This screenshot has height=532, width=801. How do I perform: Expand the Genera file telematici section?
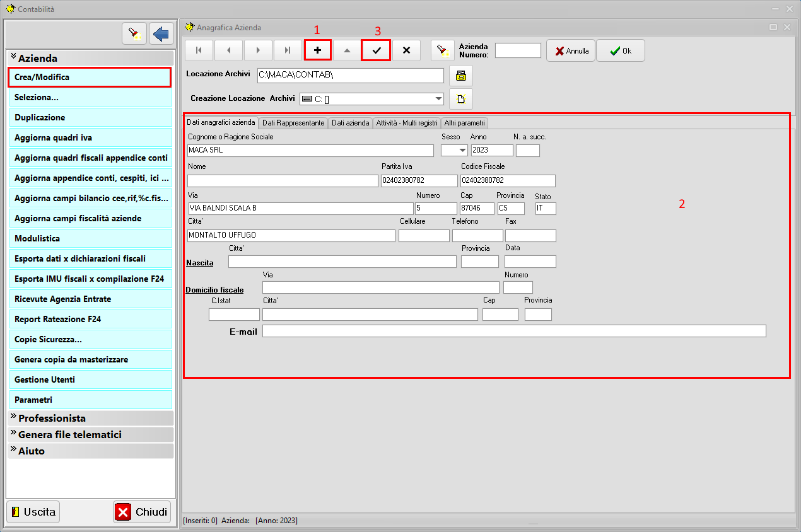pos(69,434)
